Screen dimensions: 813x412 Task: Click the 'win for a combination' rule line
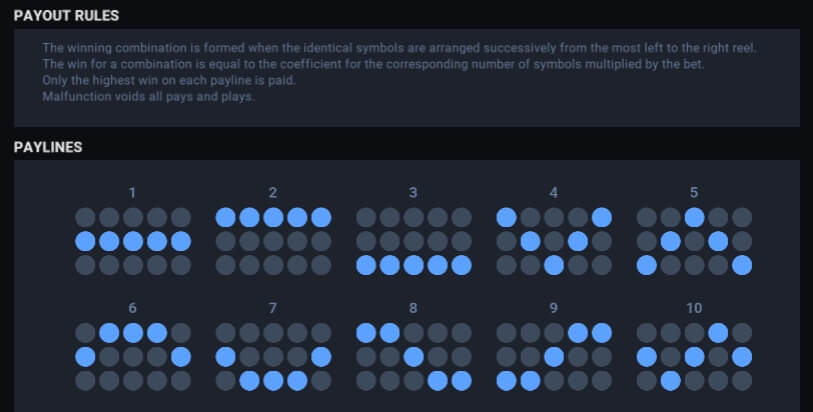[373, 64]
